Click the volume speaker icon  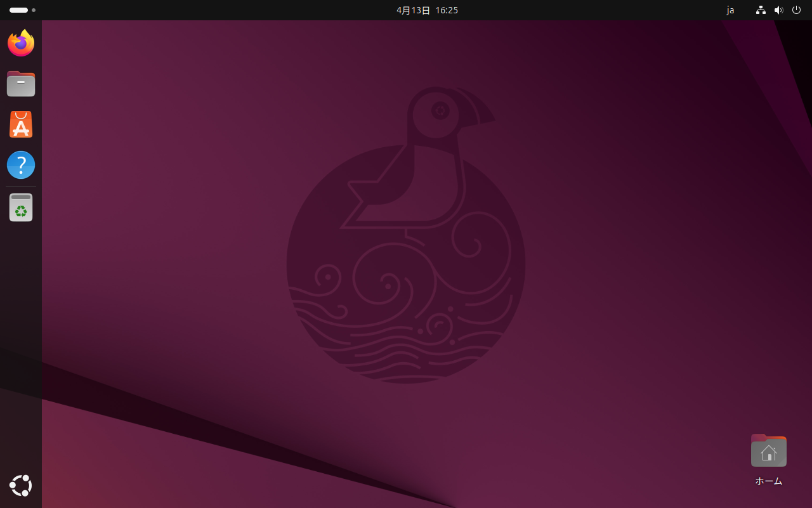click(779, 10)
